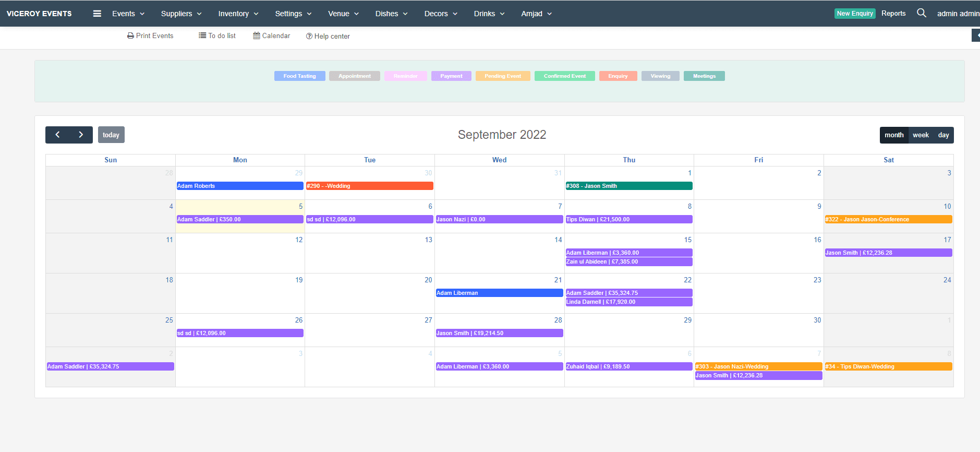Go to next month arrow
The image size is (980, 452).
(81, 135)
